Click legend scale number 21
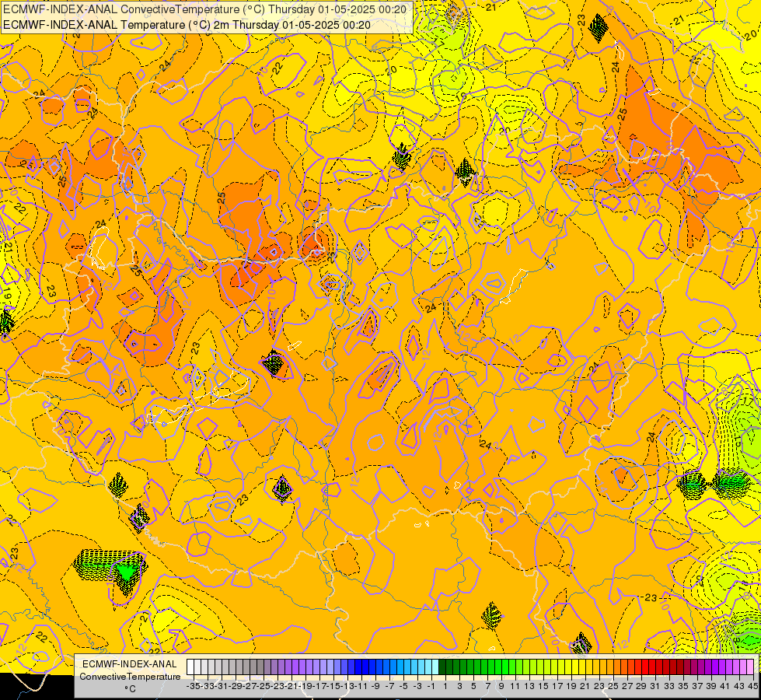The height and width of the screenshot is (700, 761). click(x=585, y=686)
